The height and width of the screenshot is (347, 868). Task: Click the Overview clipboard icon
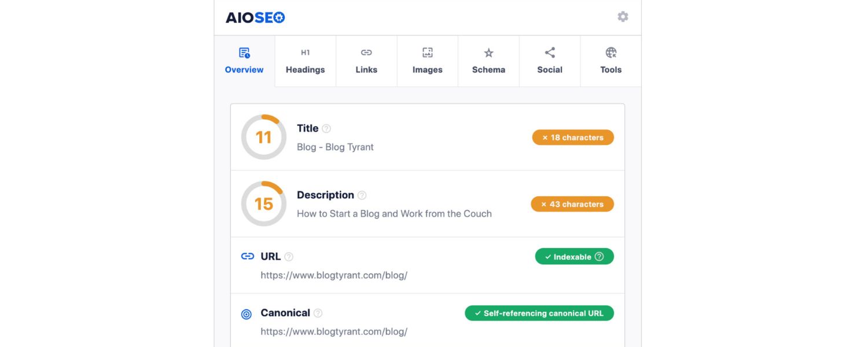point(244,51)
